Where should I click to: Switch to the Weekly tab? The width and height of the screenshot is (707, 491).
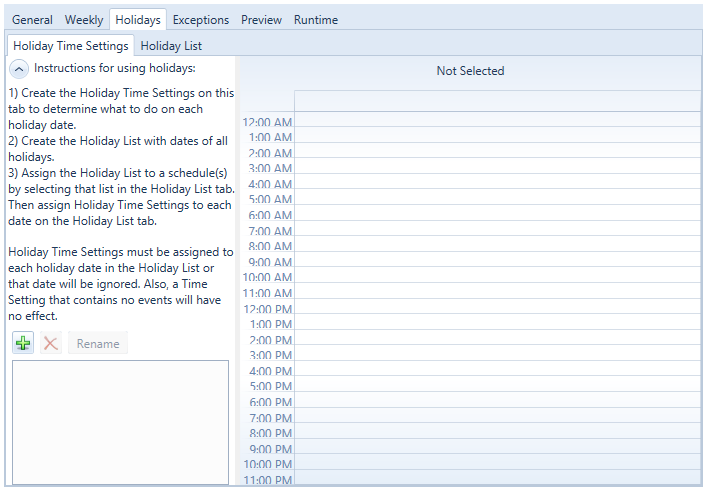84,20
